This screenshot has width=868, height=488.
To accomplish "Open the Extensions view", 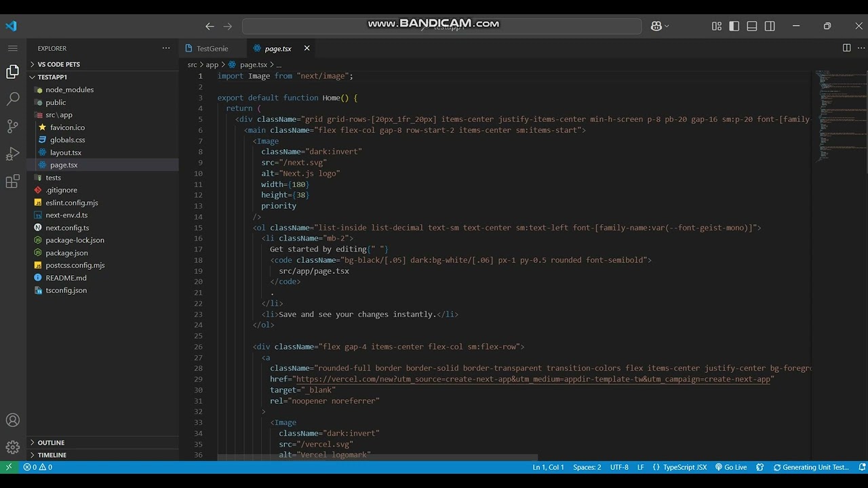I will (x=12, y=182).
